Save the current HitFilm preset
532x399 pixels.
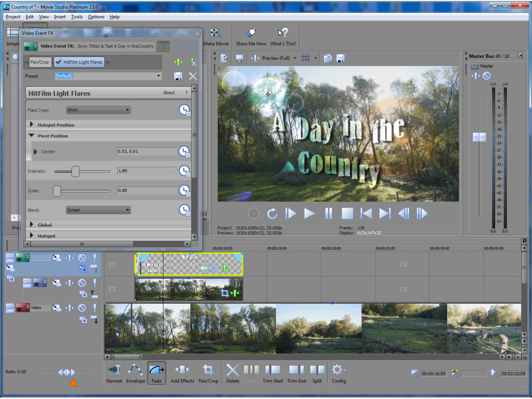178,76
